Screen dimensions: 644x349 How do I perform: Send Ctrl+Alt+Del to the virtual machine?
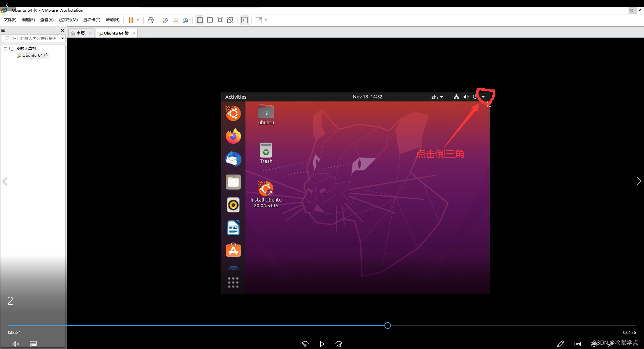[151, 20]
